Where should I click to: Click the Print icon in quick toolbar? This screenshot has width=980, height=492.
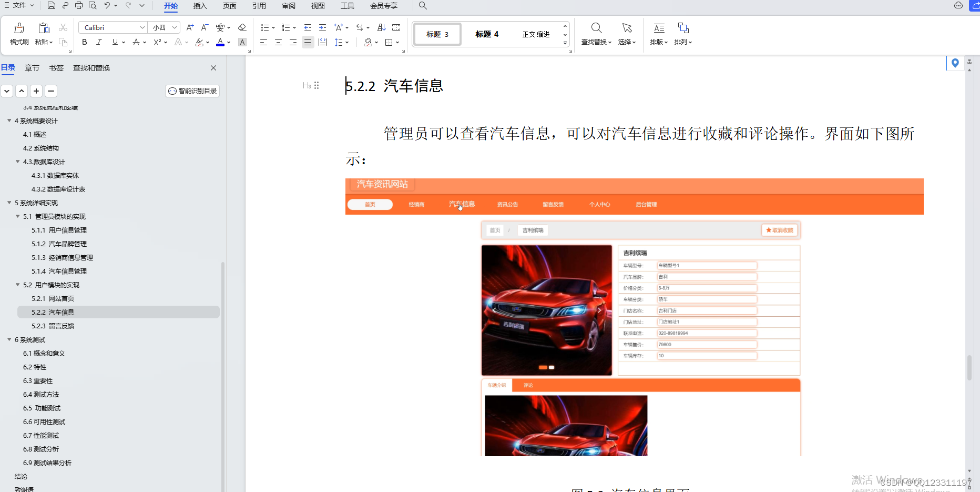pyautogui.click(x=79, y=5)
